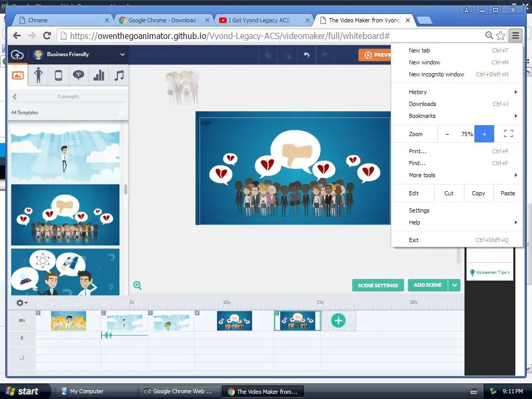Select two businessmen thought bubbles template
Screen dimensions: 532x399
click(65, 272)
